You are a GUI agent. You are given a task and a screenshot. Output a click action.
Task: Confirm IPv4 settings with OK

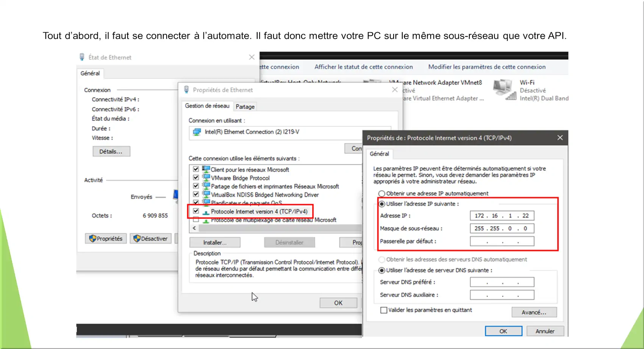pos(503,331)
